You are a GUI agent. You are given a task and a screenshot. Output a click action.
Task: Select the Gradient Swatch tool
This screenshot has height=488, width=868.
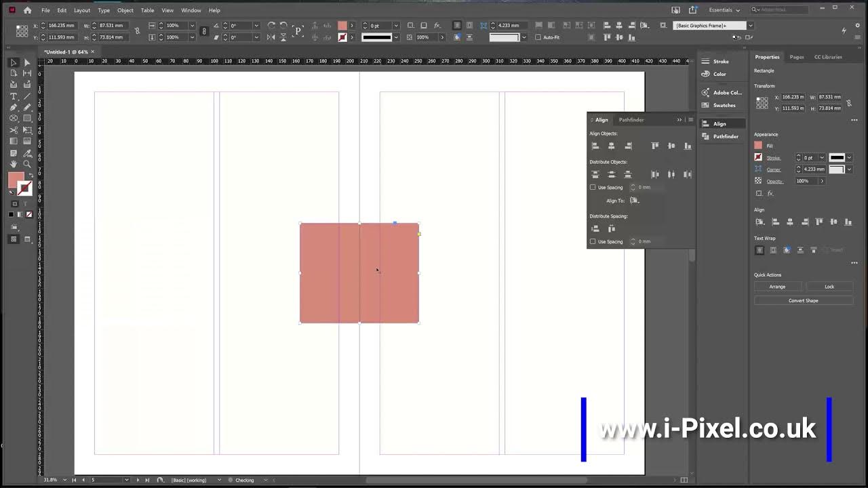coord(14,141)
